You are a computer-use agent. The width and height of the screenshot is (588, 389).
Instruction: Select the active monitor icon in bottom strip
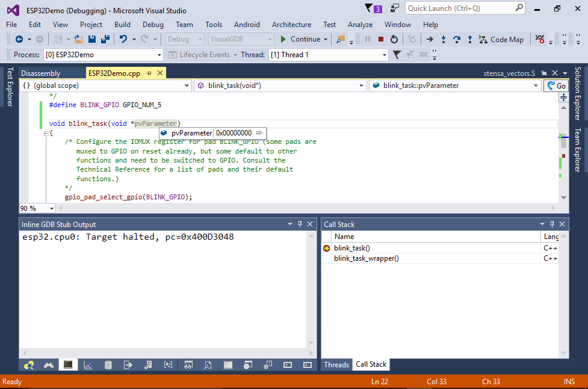pyautogui.click(x=68, y=365)
